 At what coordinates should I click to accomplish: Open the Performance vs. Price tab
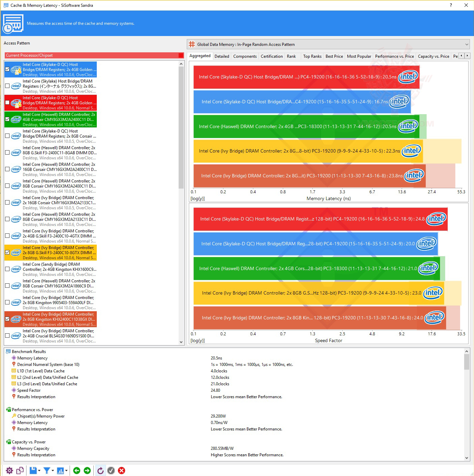point(395,56)
